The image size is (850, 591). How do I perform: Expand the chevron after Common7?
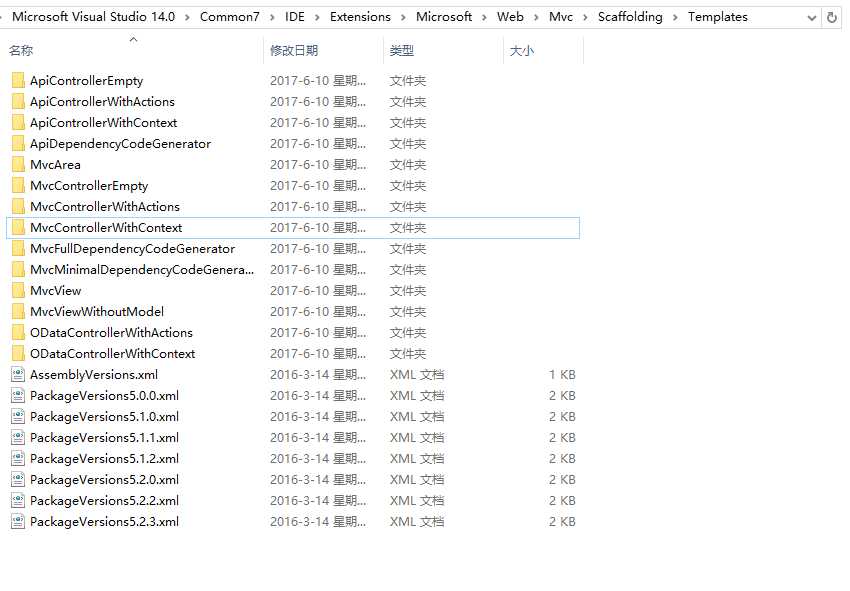(273, 17)
